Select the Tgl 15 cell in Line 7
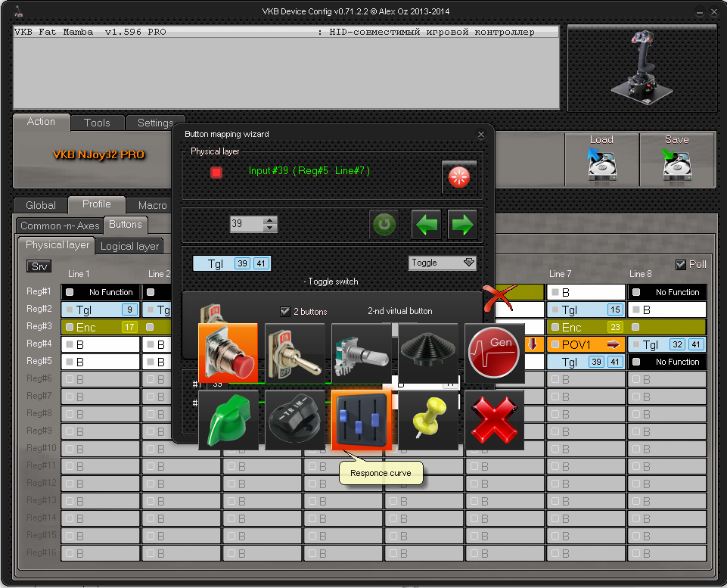Image resolution: width=727 pixels, height=588 pixels. click(586, 310)
